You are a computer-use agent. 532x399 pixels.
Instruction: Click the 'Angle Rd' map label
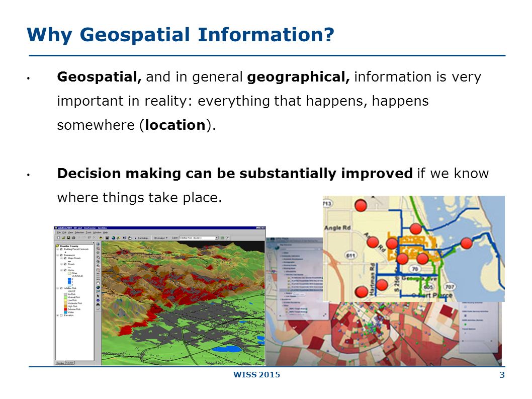(x=337, y=227)
